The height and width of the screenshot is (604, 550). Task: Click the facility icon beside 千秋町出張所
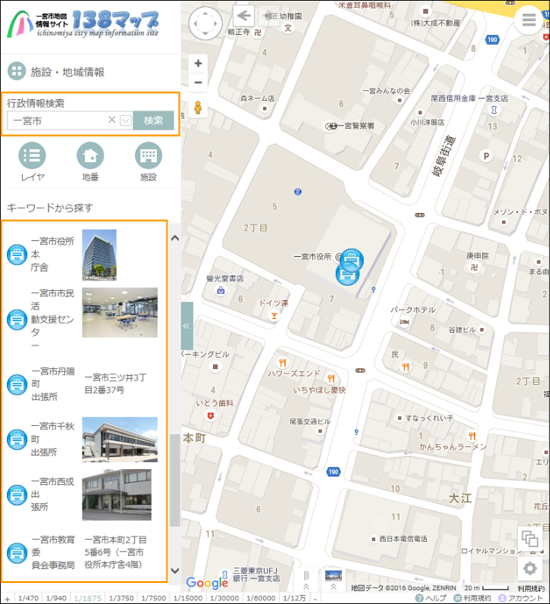point(17,440)
